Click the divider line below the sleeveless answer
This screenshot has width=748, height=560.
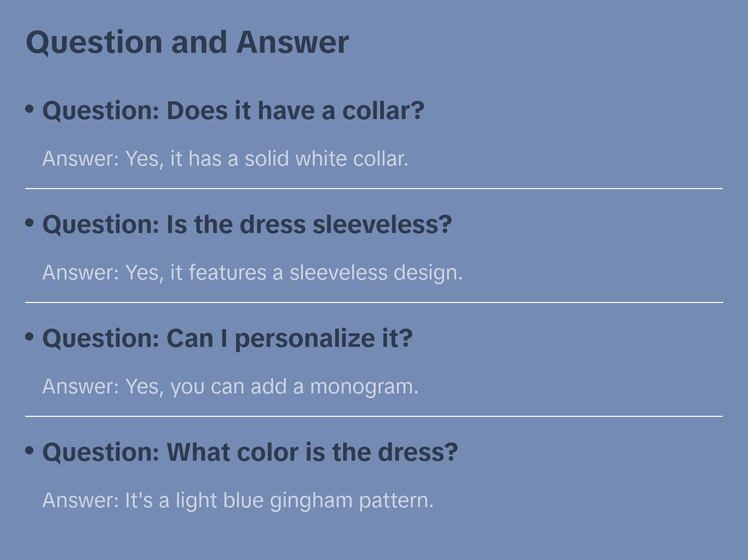pyautogui.click(x=374, y=302)
